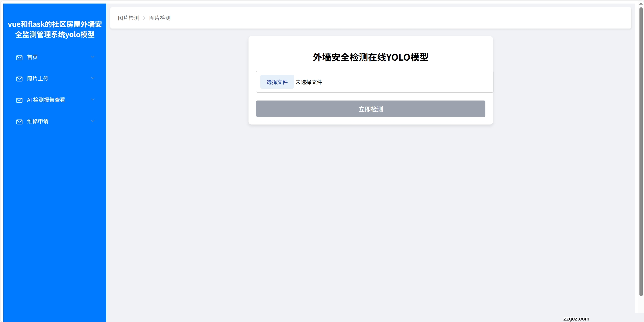The height and width of the screenshot is (322, 644).
Task: Click the envelope icon for AI 检测报告查看
Action: [19, 100]
